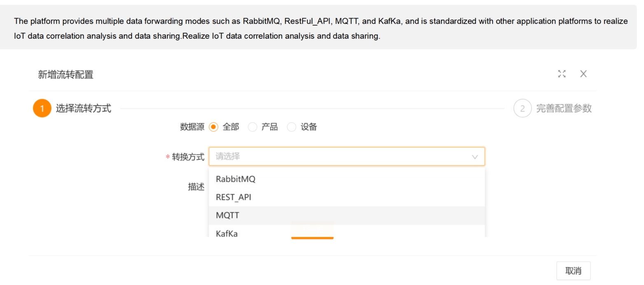Click the partially hidden orange button

(x=312, y=231)
